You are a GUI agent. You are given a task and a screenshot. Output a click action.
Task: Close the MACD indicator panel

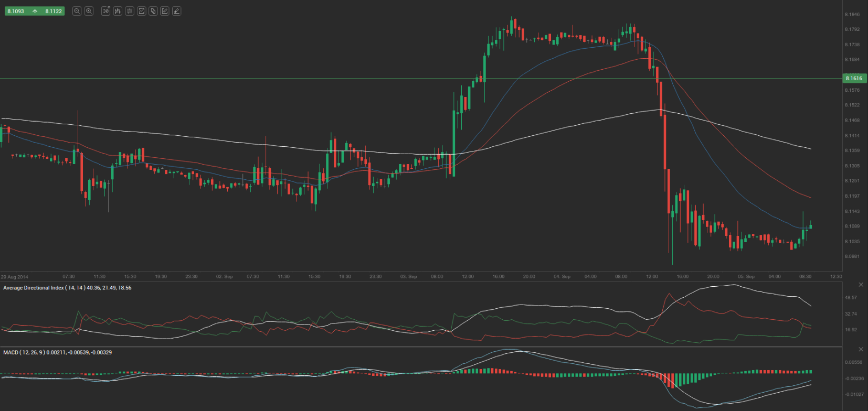pyautogui.click(x=861, y=349)
